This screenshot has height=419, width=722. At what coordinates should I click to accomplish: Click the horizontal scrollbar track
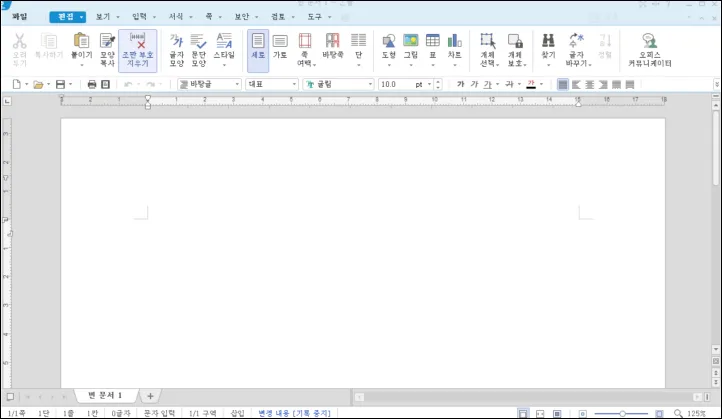click(x=529, y=397)
